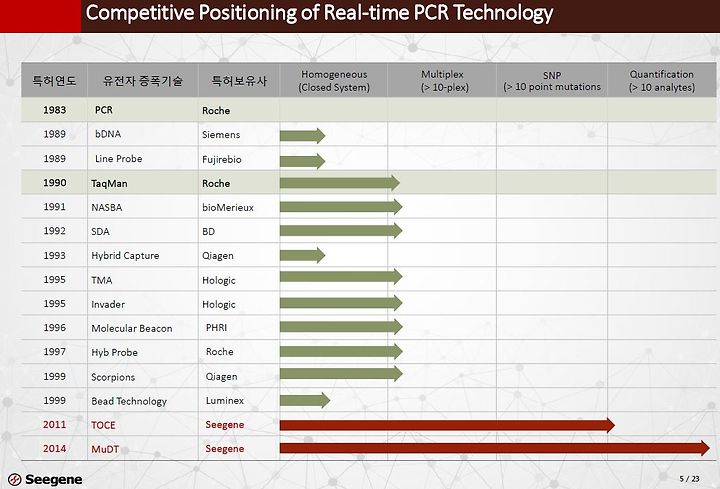Image resolution: width=720 pixels, height=489 pixels.
Task: Click the '1992' year cell
Action: [x=55, y=231]
